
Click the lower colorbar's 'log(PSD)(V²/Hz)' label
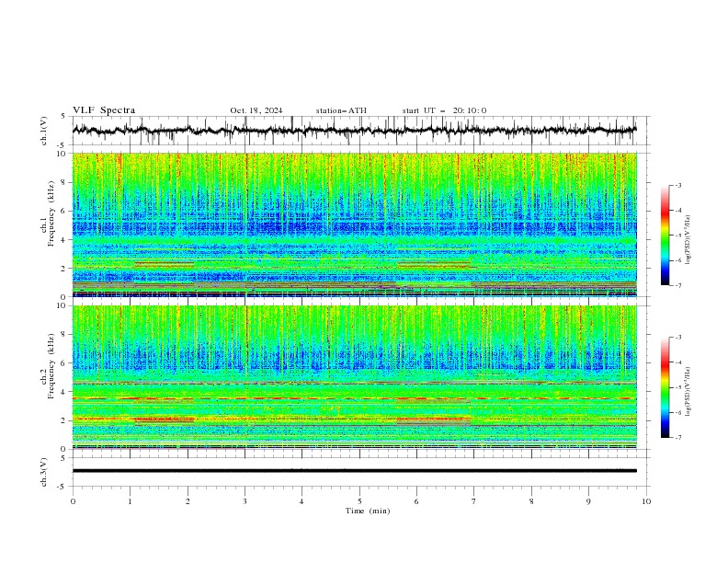(688, 391)
